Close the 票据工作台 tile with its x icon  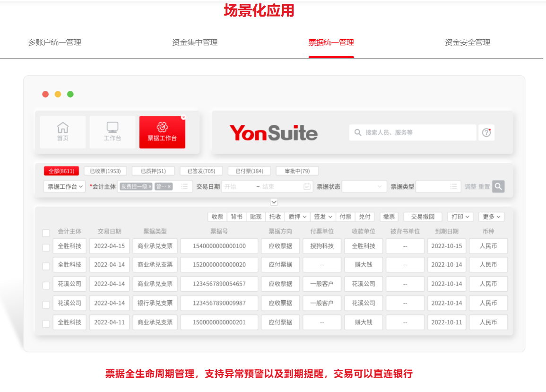coord(183,117)
